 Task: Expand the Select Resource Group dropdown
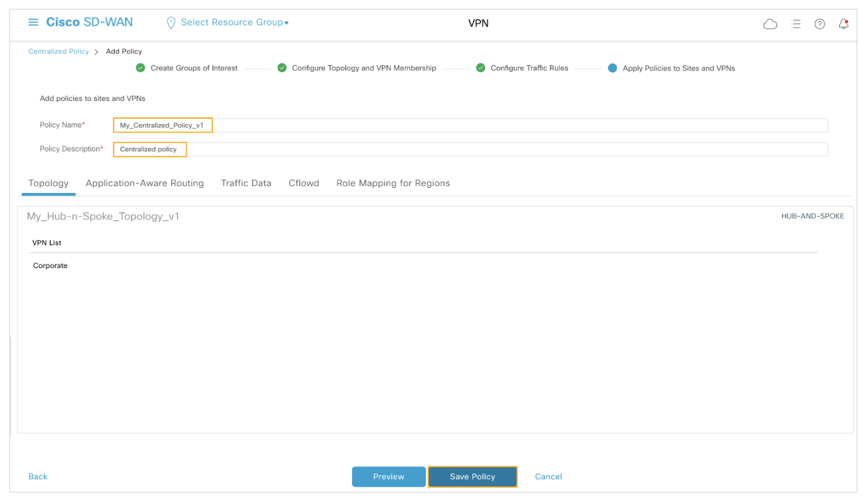[x=234, y=23]
